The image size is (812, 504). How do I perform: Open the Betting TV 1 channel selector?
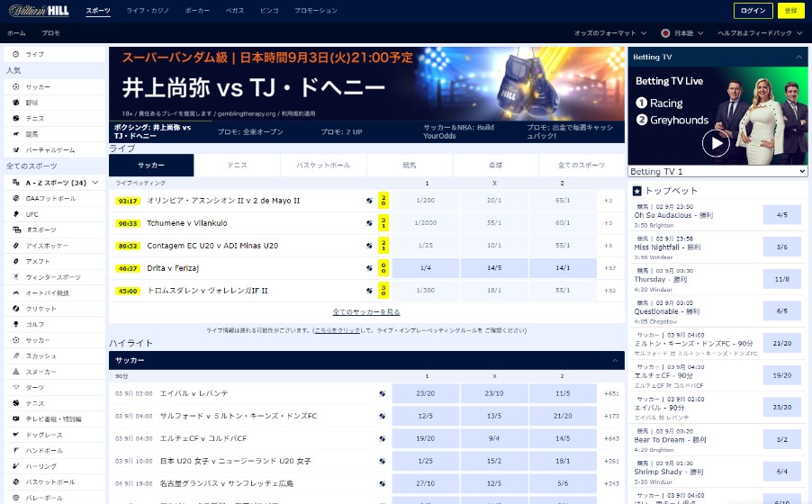717,172
